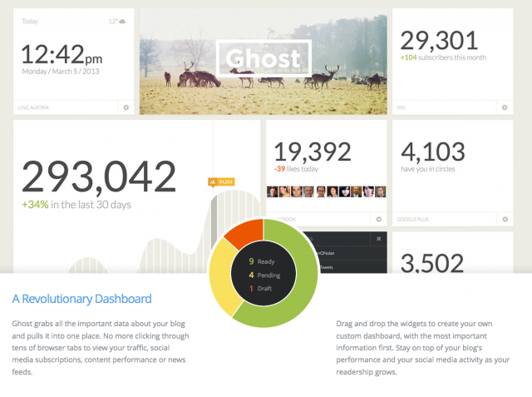Click the "9 Ready" legend entry

point(262,261)
